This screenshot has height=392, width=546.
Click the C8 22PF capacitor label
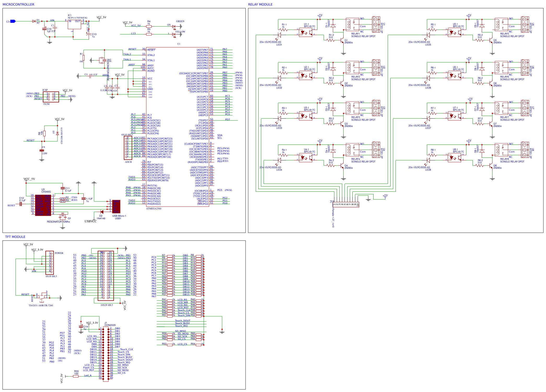coord(45,150)
